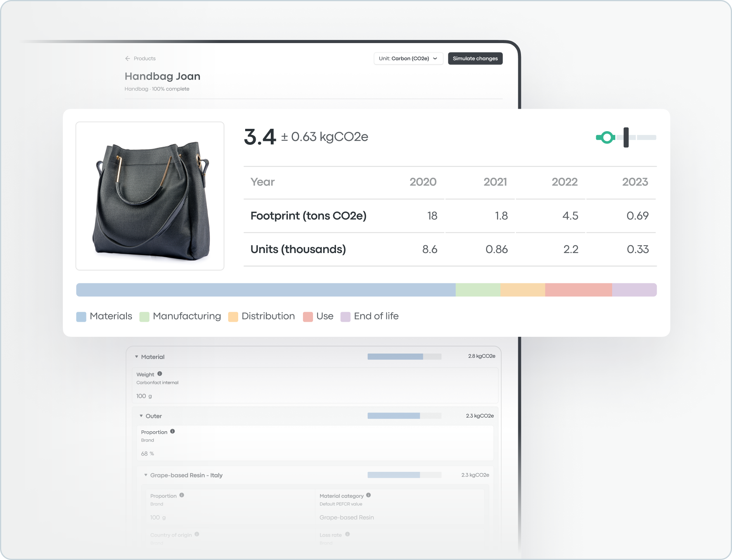732x560 pixels.
Task: Click the Proportion info icon in Outer section
Action: pyautogui.click(x=173, y=432)
